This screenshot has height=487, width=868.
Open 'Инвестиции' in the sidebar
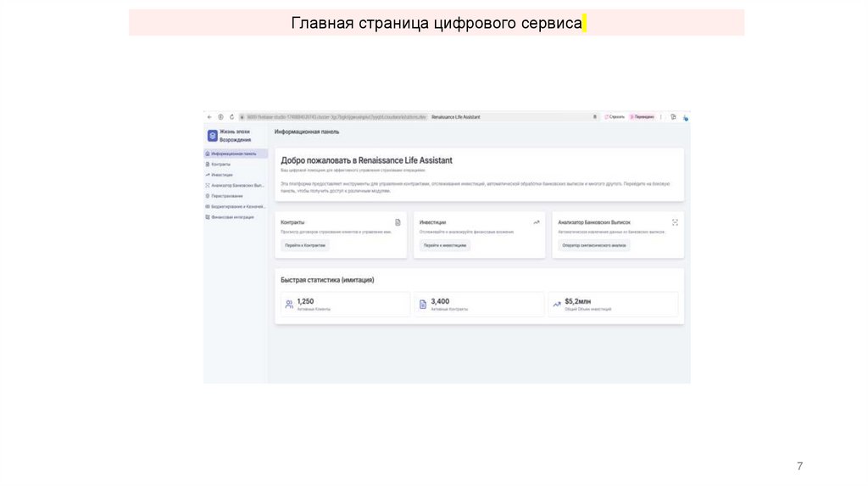(236, 175)
